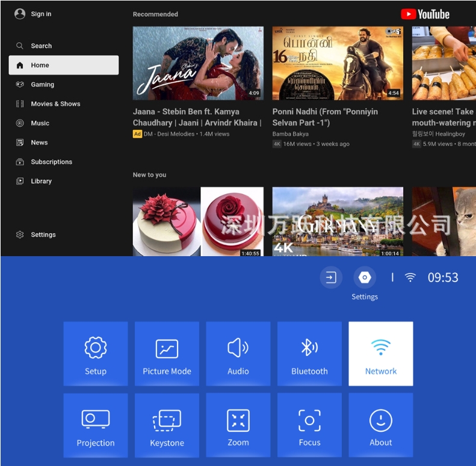Screen dimensions: 476x466
Task: Click the hexagon Settings icon in the status bar
Action: [x=365, y=277]
